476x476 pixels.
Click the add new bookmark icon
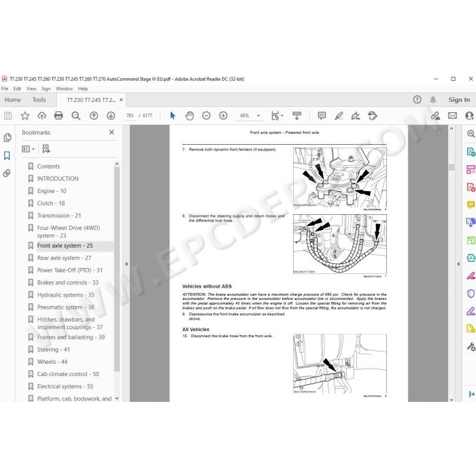click(x=46, y=149)
